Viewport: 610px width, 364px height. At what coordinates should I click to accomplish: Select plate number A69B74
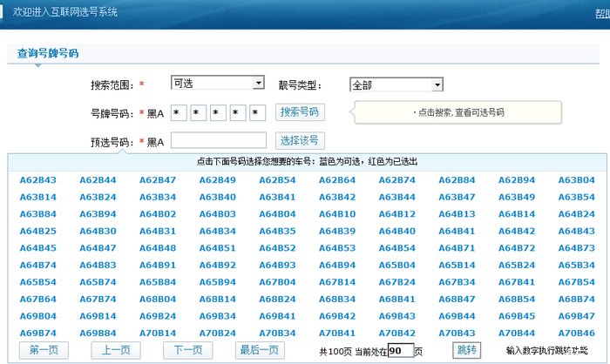[x=38, y=334]
